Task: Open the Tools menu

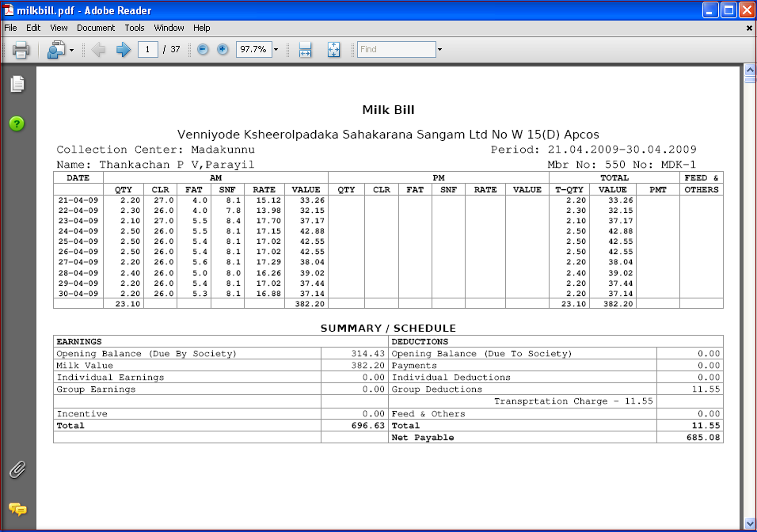Action: [135, 28]
